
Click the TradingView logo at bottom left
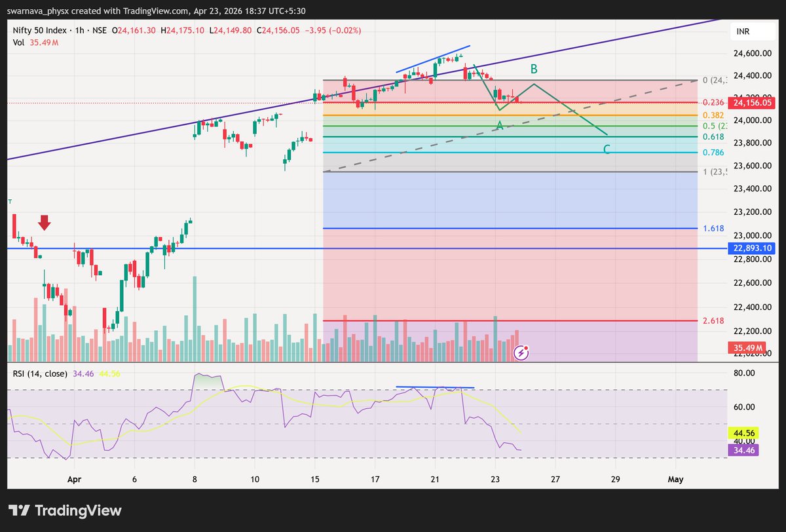tap(64, 510)
